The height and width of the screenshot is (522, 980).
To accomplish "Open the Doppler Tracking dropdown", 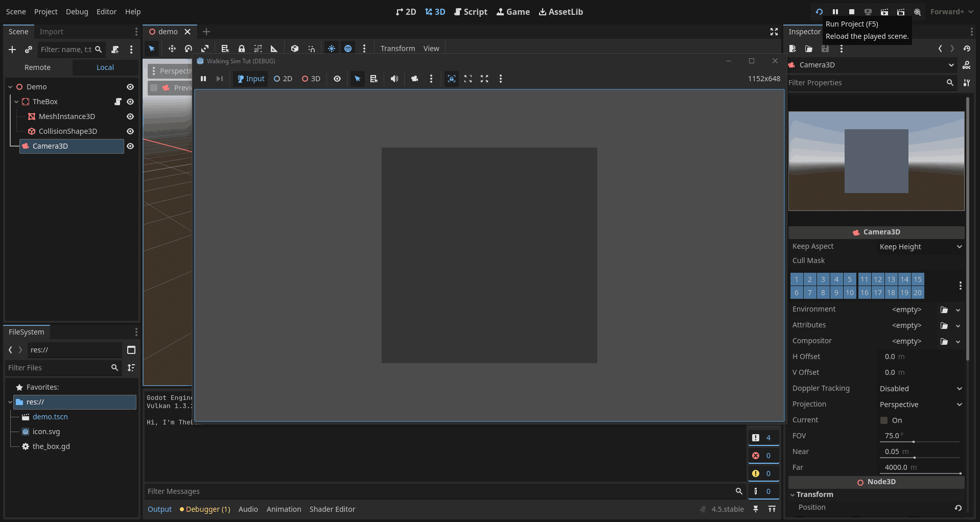I will tap(921, 389).
